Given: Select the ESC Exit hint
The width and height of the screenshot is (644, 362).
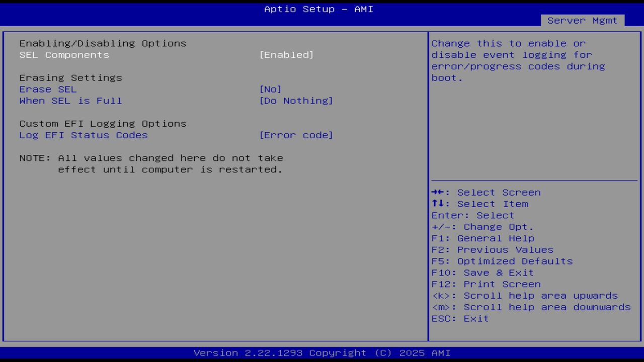Looking at the screenshot, I should tap(459, 318).
